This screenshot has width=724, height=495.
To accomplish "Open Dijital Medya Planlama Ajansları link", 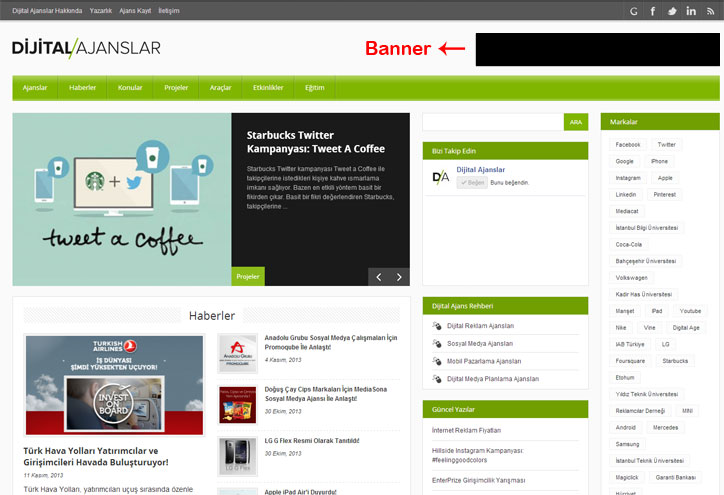I will 493,379.
